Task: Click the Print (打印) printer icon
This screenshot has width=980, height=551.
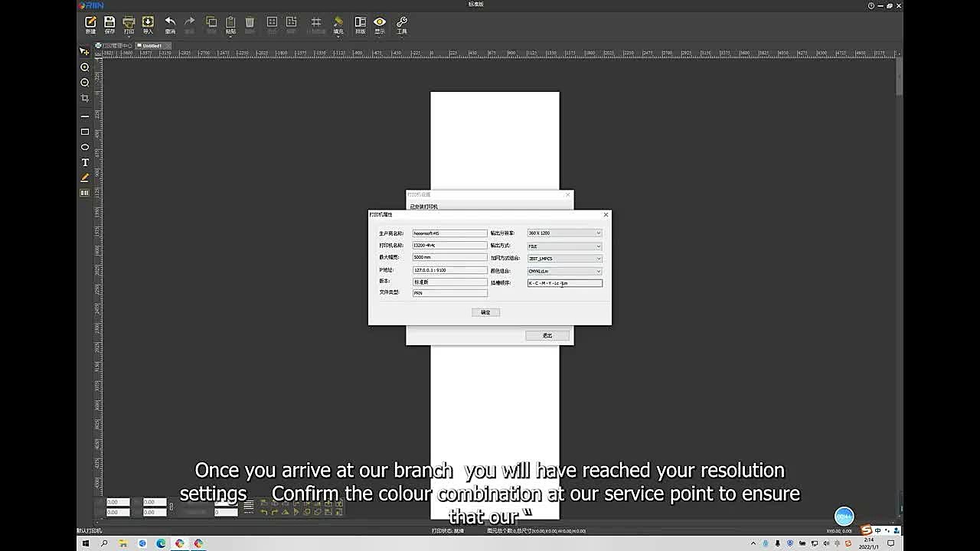Action: coord(129,24)
